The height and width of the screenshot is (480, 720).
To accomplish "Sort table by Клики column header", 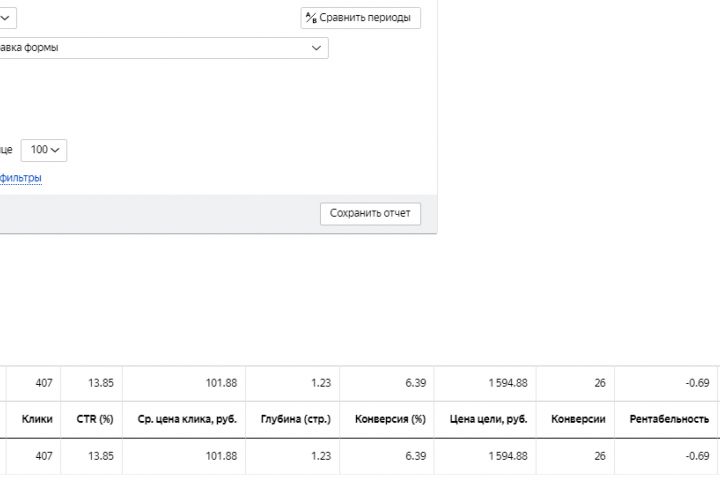I will click(37, 419).
